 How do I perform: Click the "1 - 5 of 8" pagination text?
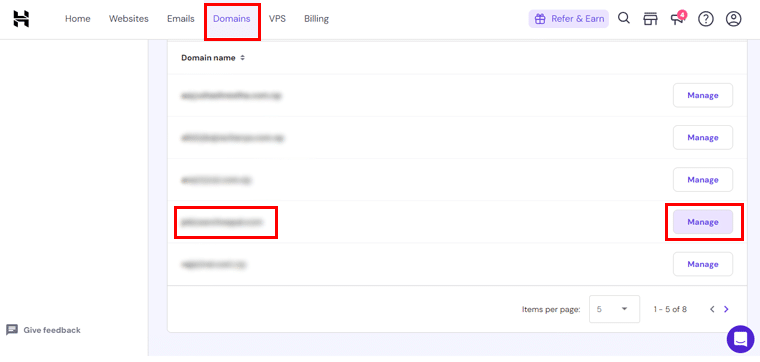670,309
